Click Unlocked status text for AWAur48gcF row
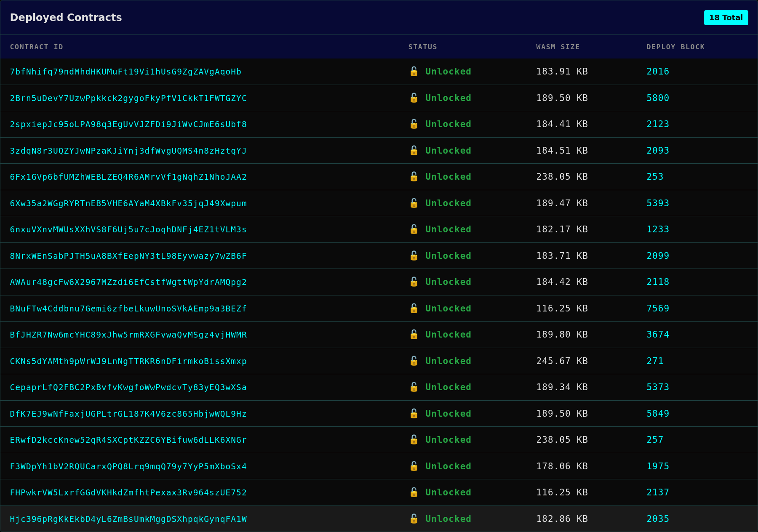This screenshot has height=532, width=758. point(448,282)
